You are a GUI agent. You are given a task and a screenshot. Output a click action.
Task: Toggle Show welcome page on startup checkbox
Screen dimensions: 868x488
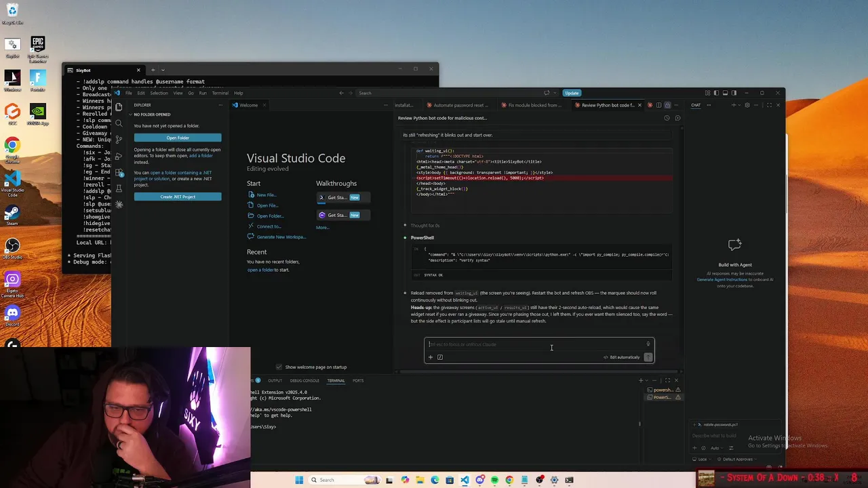(x=279, y=367)
